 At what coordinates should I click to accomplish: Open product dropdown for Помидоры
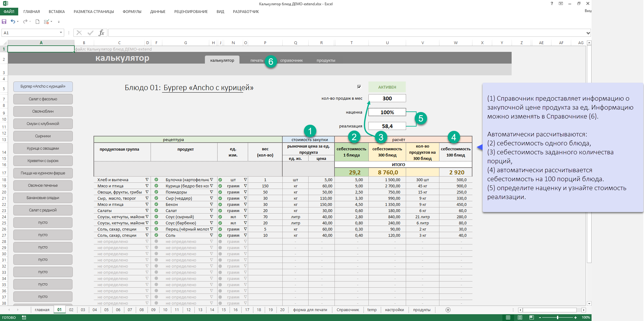[x=212, y=192]
